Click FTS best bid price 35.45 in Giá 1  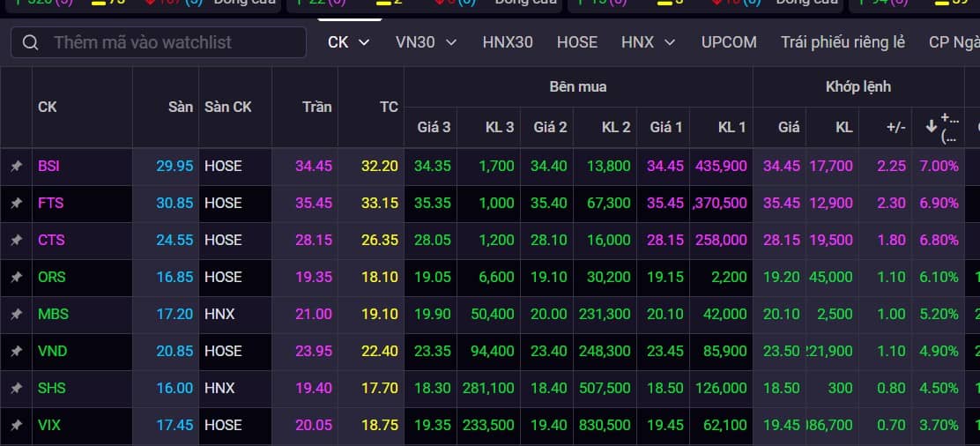click(x=665, y=204)
